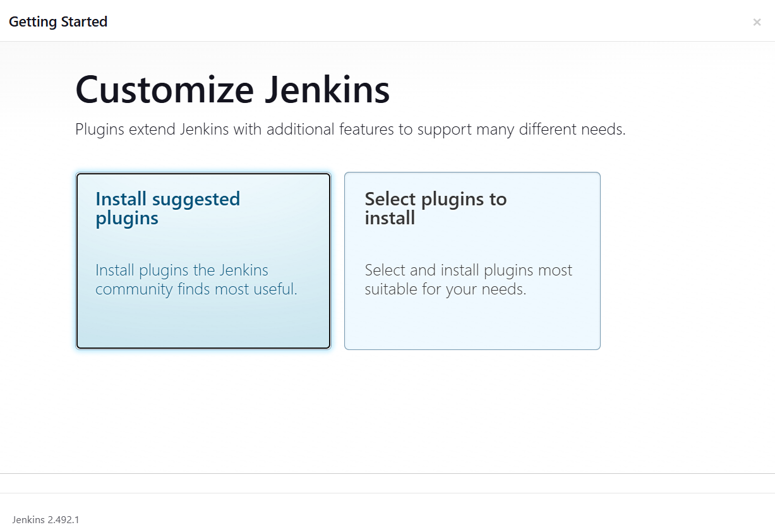The height and width of the screenshot is (532, 775).
Task: Click the 'community finds most useful' description text
Action: (196, 289)
